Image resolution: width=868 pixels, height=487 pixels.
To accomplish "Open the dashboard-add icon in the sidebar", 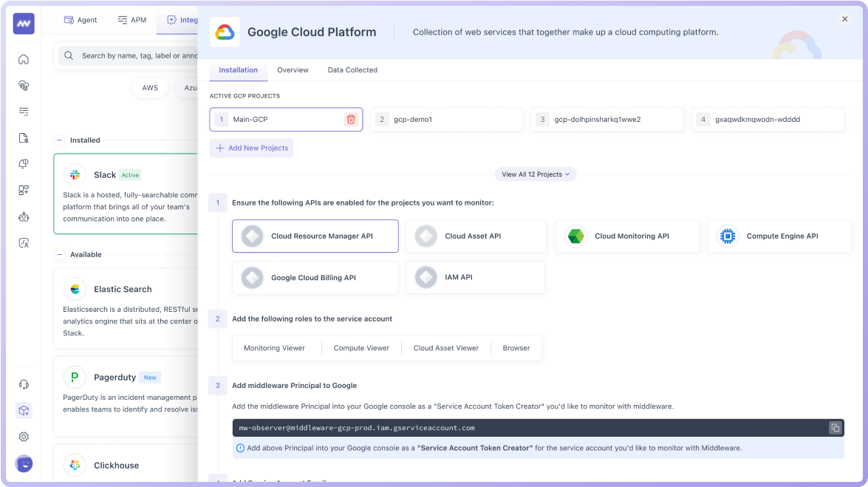I will click(24, 190).
